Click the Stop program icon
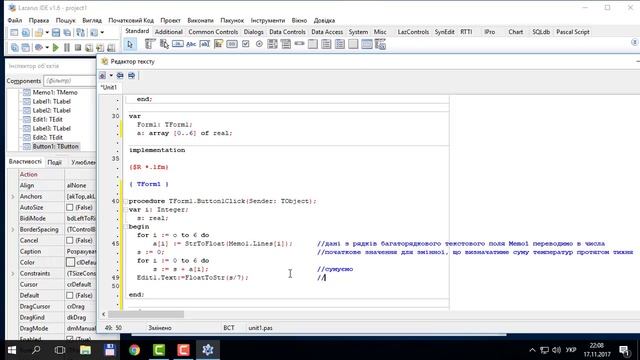Screen dimensions: 640x360 tap(78, 47)
